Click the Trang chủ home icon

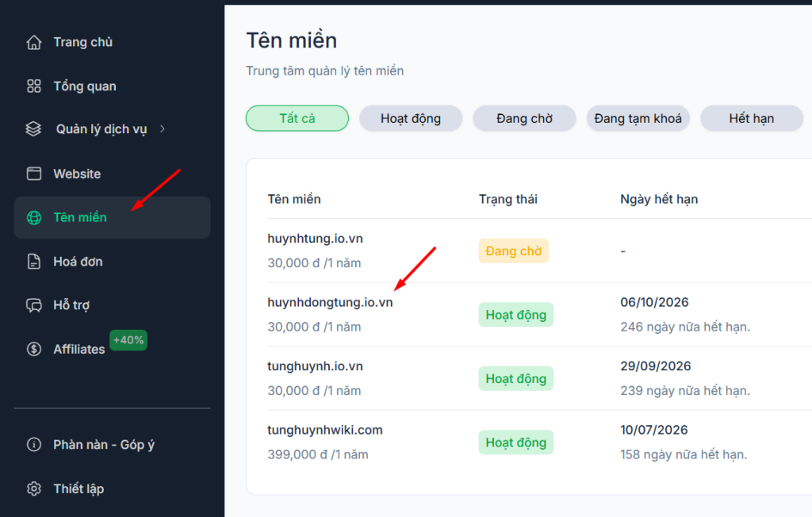(x=32, y=42)
